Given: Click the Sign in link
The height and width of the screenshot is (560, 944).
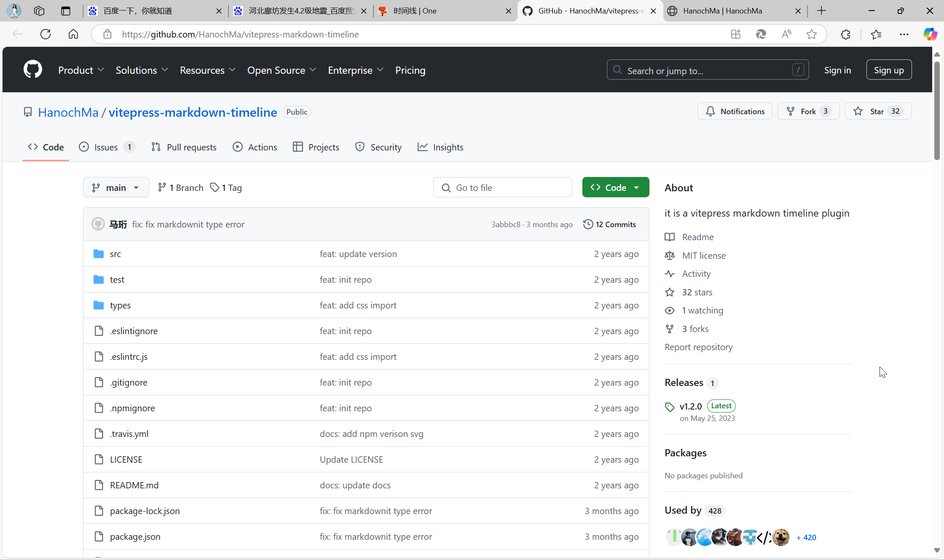Looking at the screenshot, I should click(837, 70).
